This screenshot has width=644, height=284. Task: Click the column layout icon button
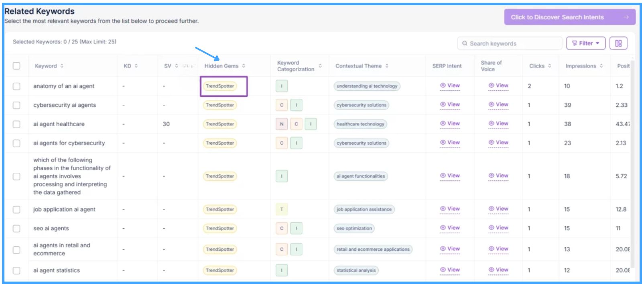(x=618, y=43)
